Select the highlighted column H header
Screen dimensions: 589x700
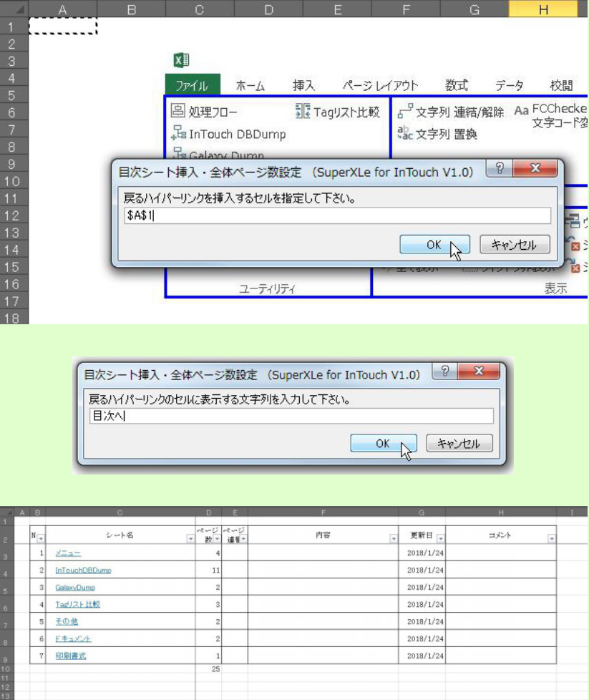pyautogui.click(x=543, y=9)
